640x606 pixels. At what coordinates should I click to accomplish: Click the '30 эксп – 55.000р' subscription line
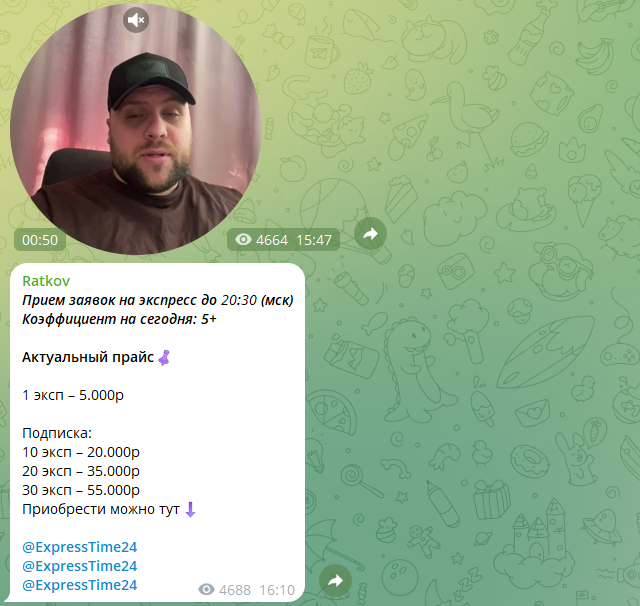pyautogui.click(x=81, y=490)
